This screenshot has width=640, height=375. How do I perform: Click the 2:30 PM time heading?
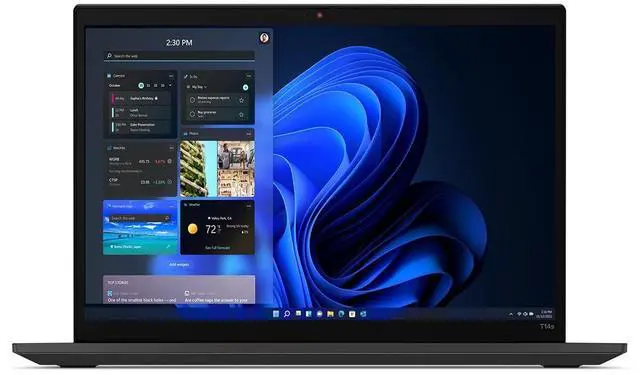click(x=179, y=42)
